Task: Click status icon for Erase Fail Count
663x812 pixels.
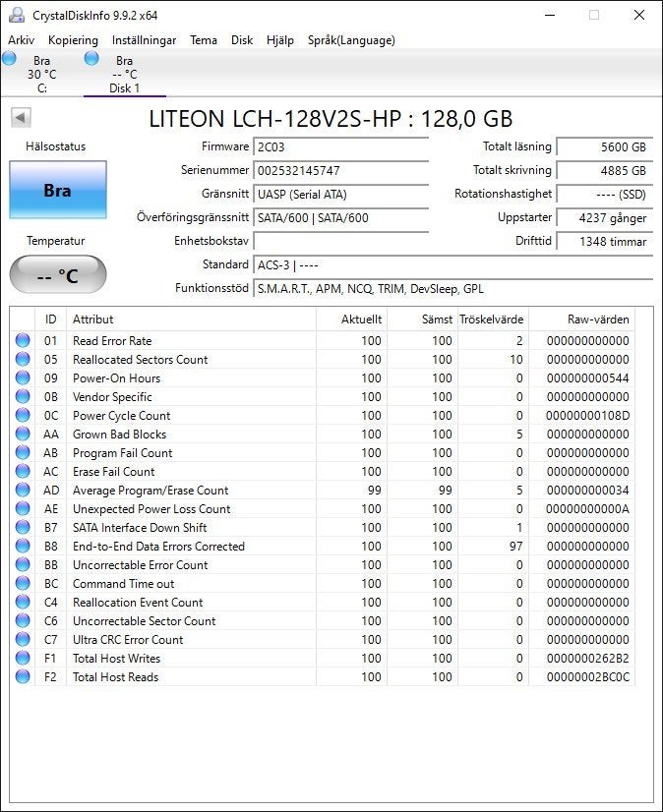Action: coord(23,471)
